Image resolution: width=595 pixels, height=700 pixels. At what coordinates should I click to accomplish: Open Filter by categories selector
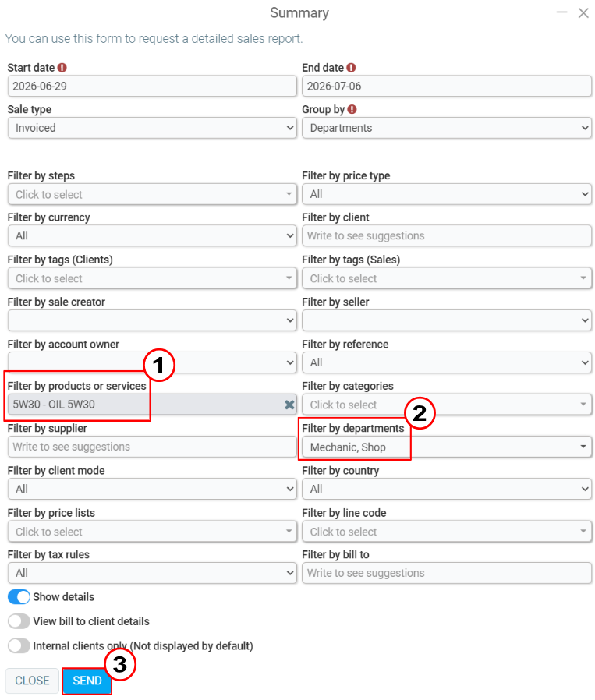[x=447, y=405]
